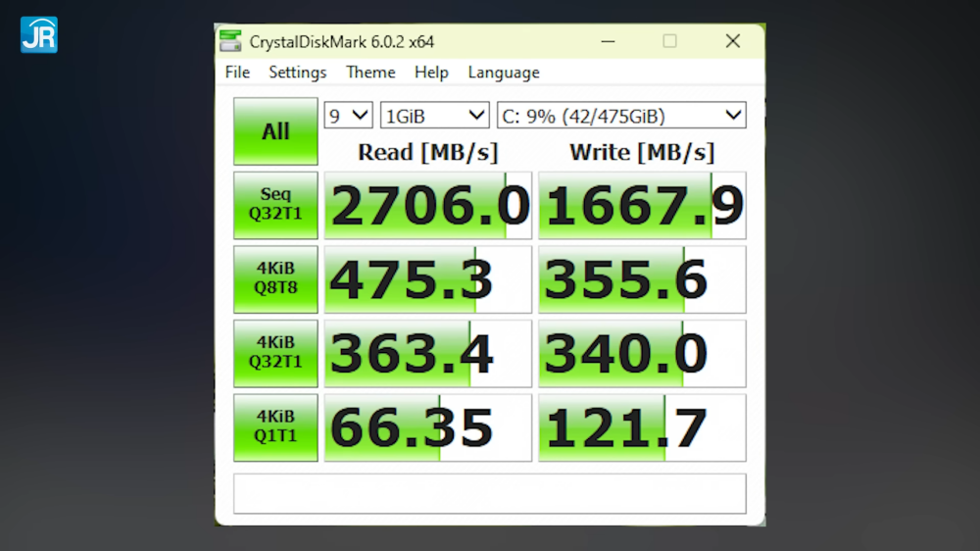The image size is (980, 551).
Task: Click the 4KiB Q32T1 write value 340.0
Action: point(642,353)
